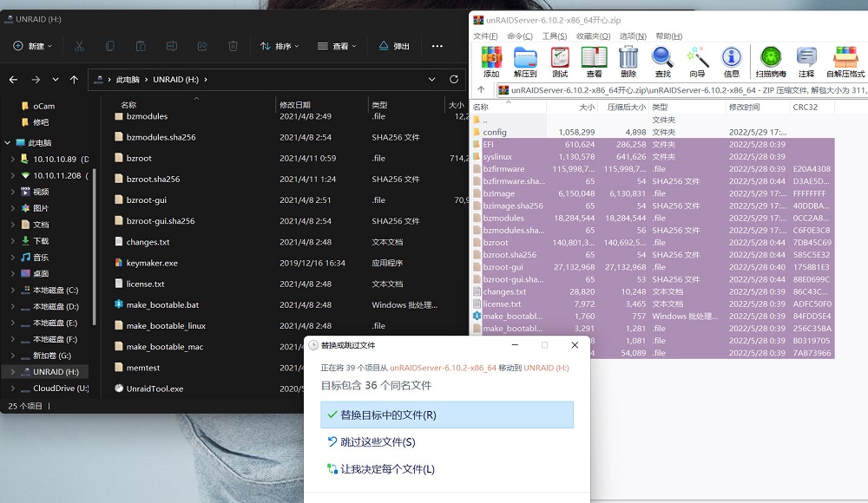868x503 pixels.
Task: Click WinRAR's 向导 (Wizard) wand icon
Action: 697,62
